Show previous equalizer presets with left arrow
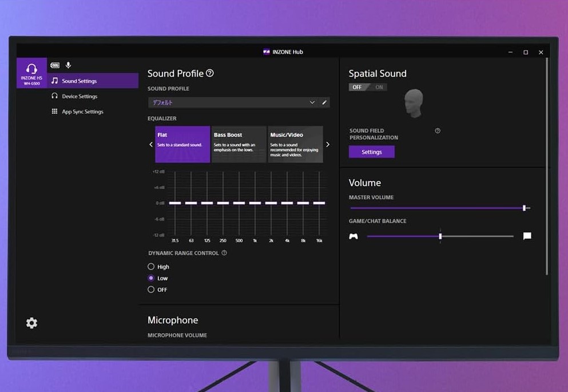The width and height of the screenshot is (568, 392). click(151, 145)
